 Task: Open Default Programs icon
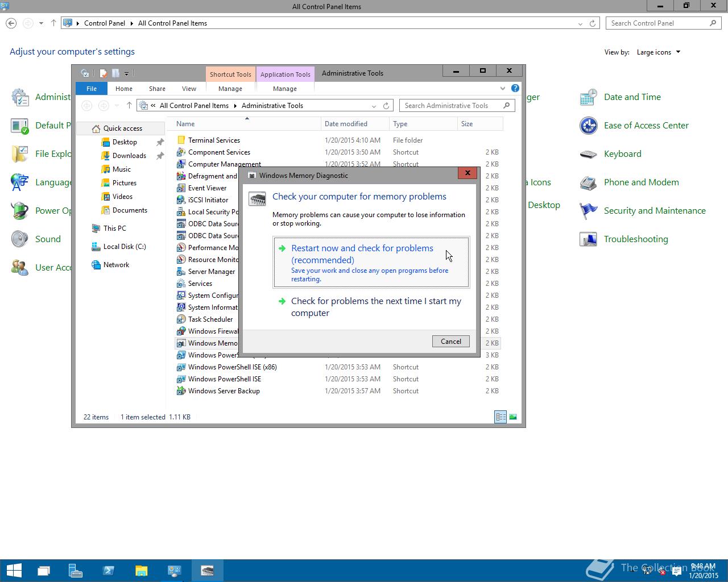click(x=40, y=126)
